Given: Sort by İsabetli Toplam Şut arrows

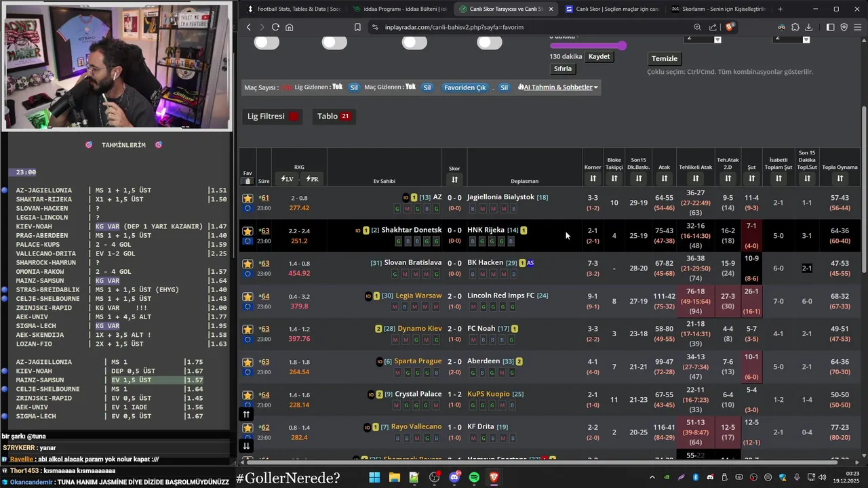Looking at the screenshot, I should [x=778, y=178].
